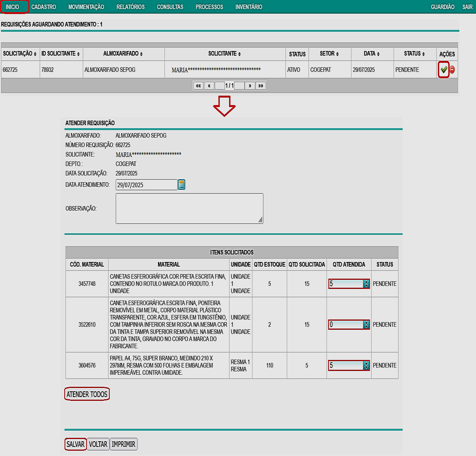Sort by Data column
Screen dimensions: 476x456
(372, 54)
